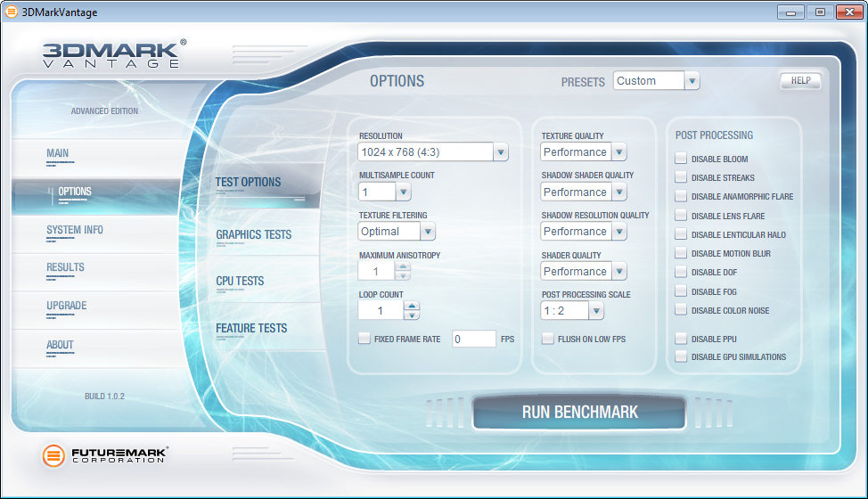Click the 3DMark Vantage logo

pos(115,53)
